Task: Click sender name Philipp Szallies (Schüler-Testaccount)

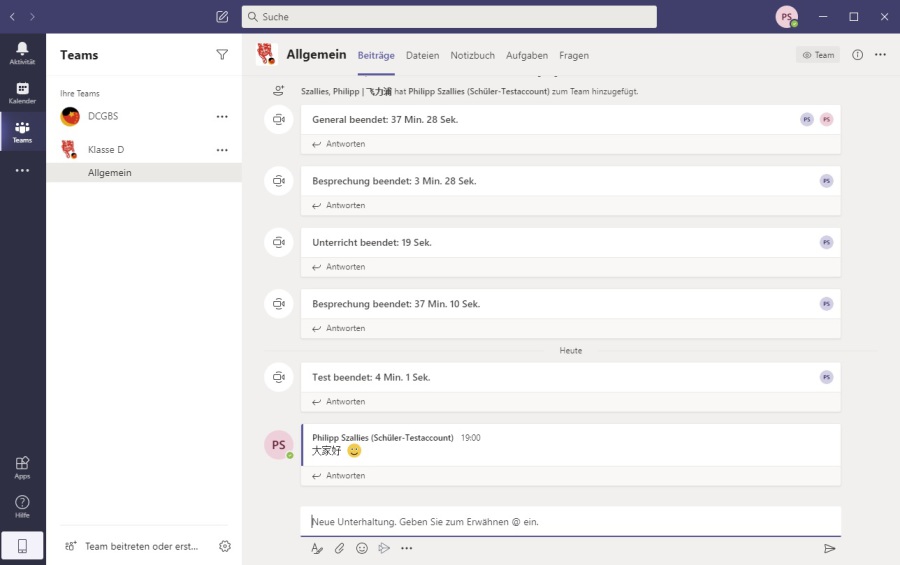Action: point(383,438)
